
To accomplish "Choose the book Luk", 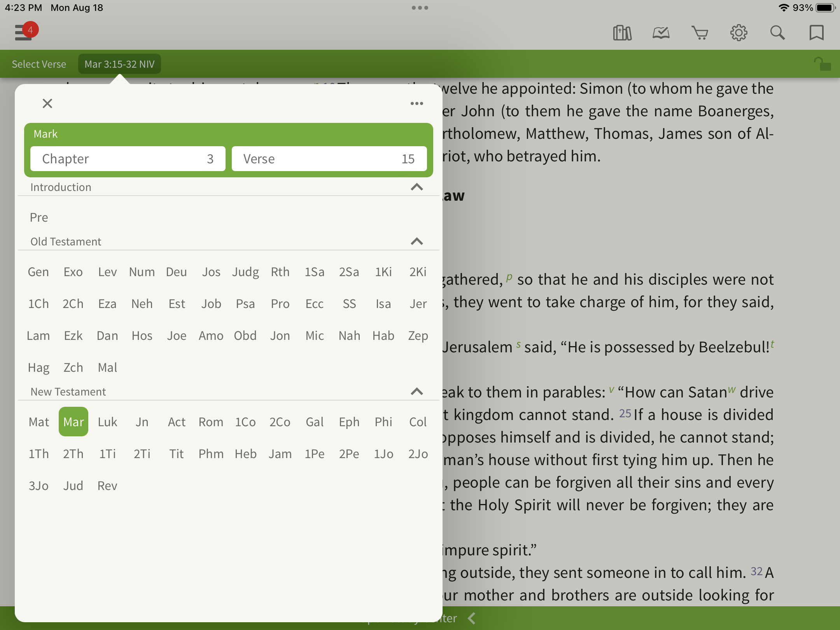I will coord(107,422).
